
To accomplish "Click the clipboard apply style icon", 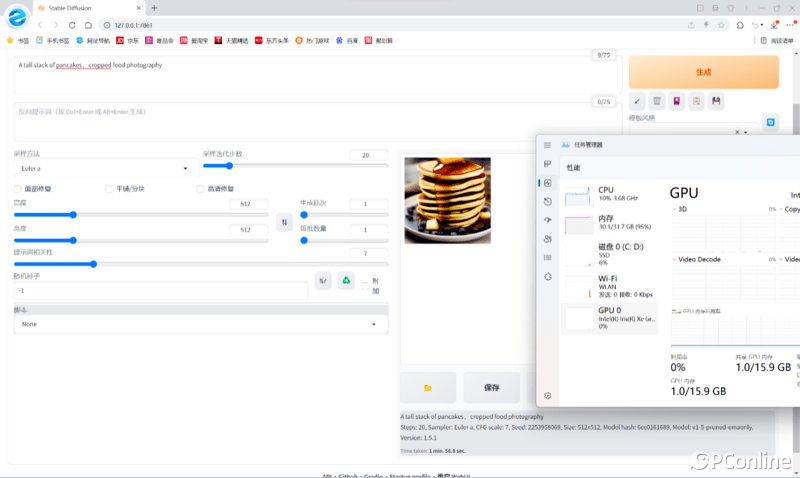I will tap(696, 101).
